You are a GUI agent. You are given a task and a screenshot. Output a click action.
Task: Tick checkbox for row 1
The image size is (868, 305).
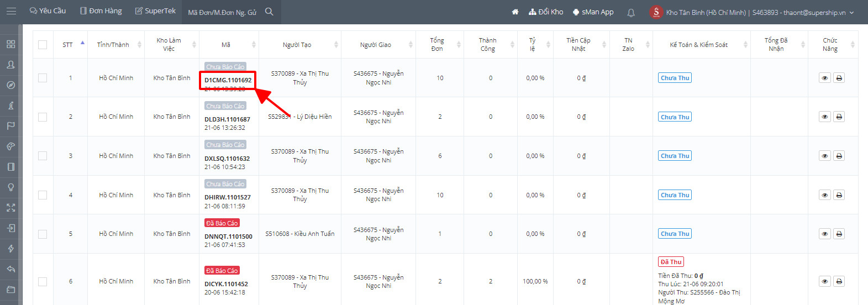coord(43,78)
